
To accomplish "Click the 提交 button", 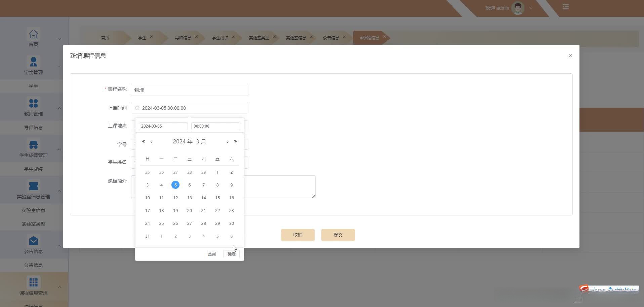I will click(338, 235).
